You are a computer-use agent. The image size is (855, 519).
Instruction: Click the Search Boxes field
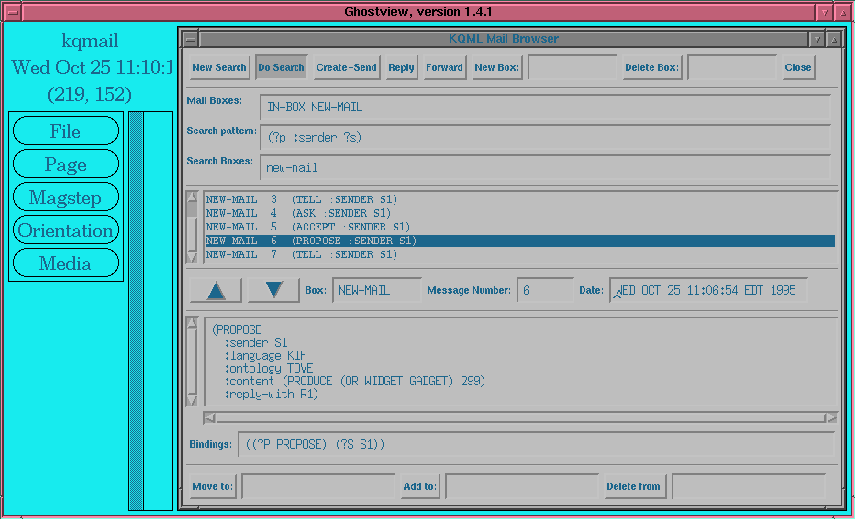click(545, 167)
